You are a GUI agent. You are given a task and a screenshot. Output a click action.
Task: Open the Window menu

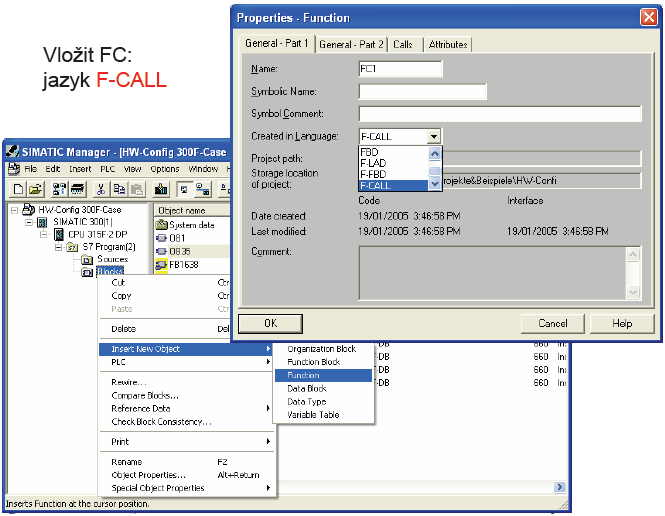click(203, 169)
